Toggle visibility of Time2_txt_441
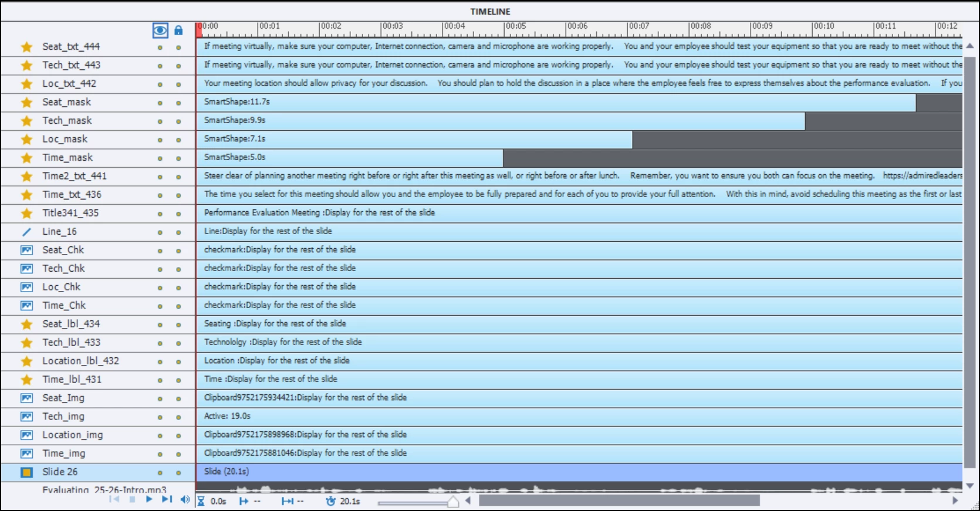This screenshot has height=511, width=980. tap(160, 177)
